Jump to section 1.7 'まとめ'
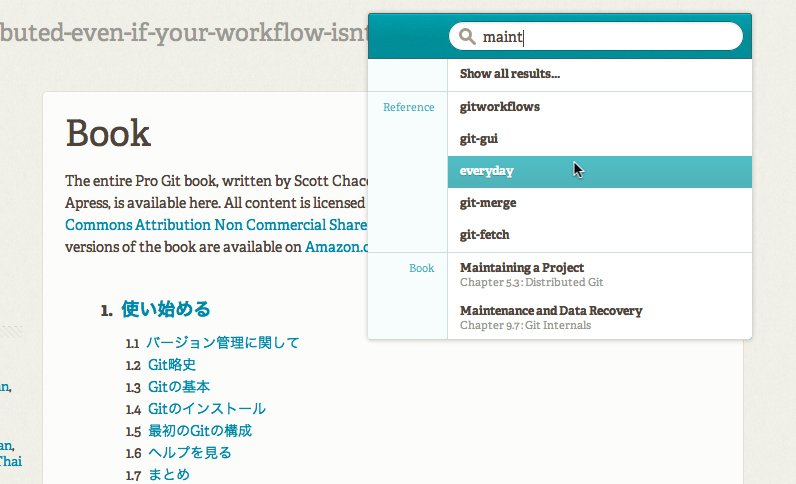The image size is (796, 484). pos(169,475)
